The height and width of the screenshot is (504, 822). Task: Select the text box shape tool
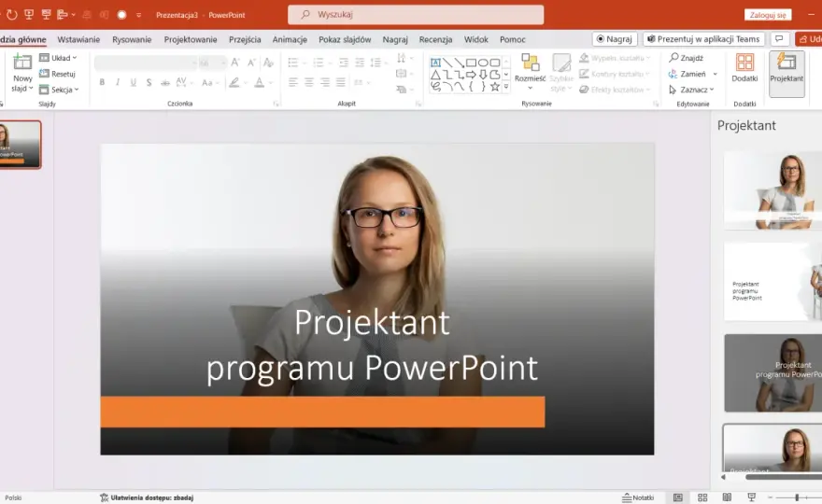coord(435,63)
